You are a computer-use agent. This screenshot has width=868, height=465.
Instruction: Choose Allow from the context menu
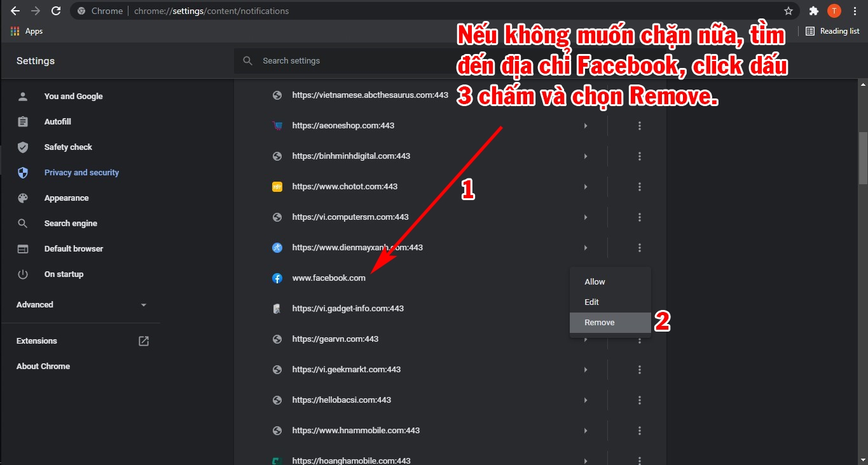click(x=594, y=281)
